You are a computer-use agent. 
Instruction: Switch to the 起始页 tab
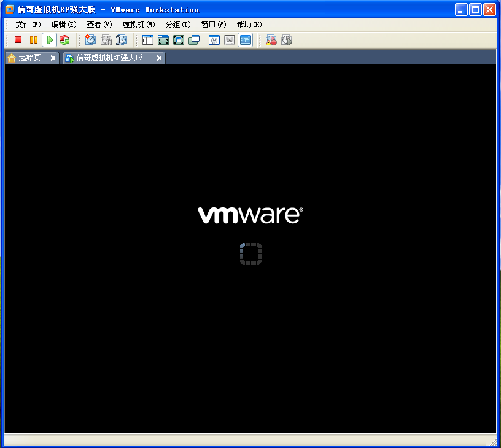tap(32, 58)
